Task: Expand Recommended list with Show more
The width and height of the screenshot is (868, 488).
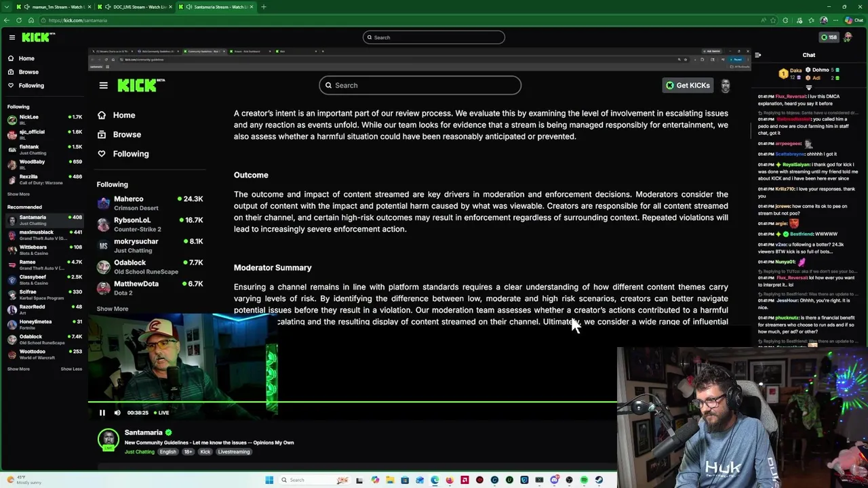Action: click(x=18, y=369)
